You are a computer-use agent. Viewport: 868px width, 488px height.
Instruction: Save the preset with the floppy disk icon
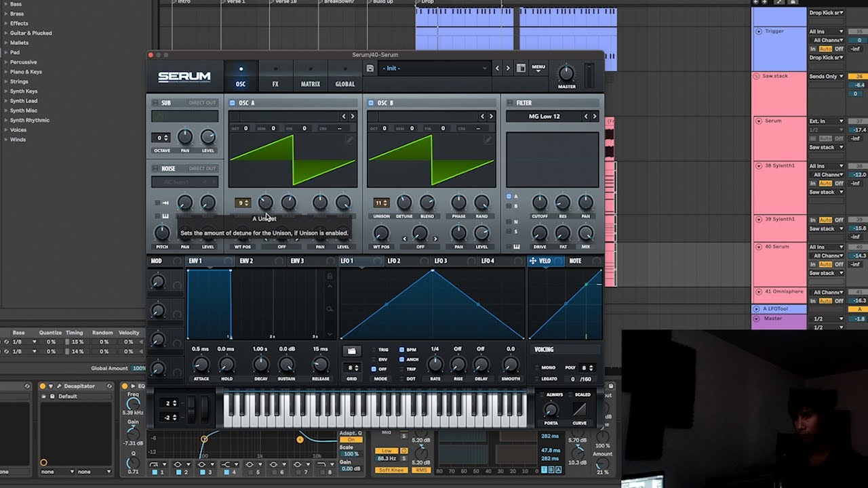(x=370, y=68)
